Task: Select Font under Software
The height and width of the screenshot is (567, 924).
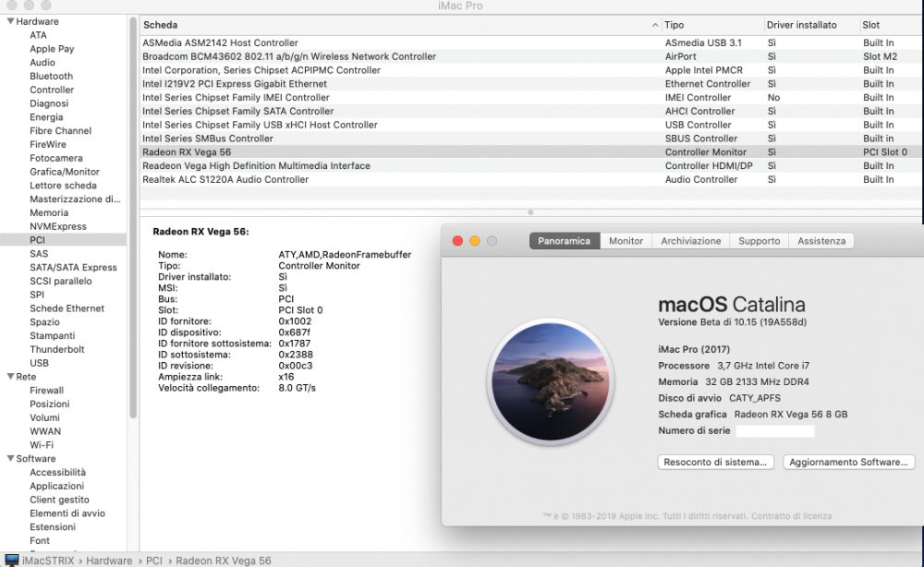Action: [x=40, y=540]
